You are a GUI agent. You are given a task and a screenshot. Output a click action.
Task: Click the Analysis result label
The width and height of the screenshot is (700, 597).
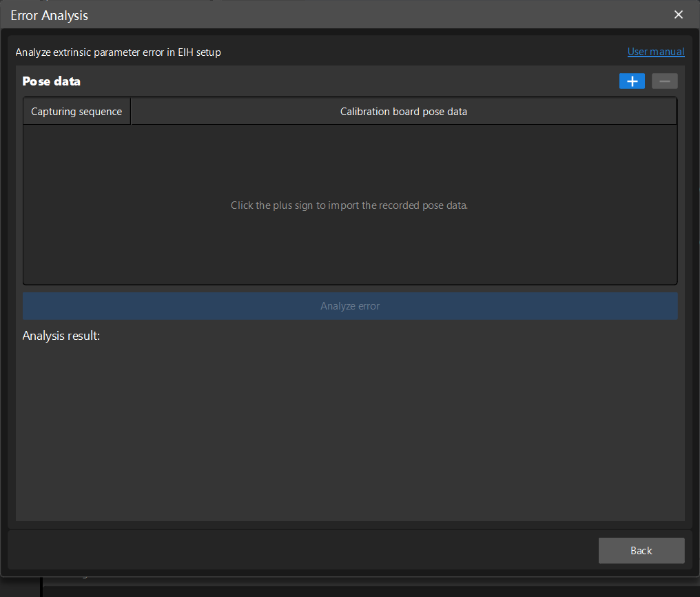[61, 336]
